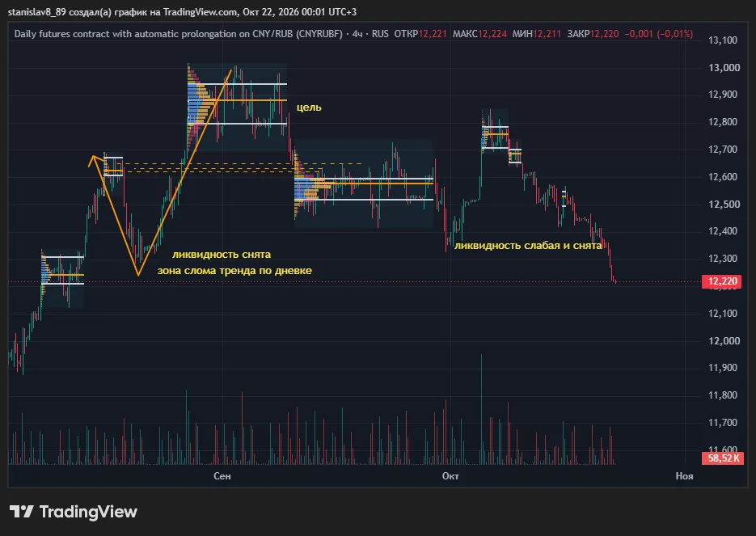Select the 4ч interval label in chart legend

pos(357,34)
